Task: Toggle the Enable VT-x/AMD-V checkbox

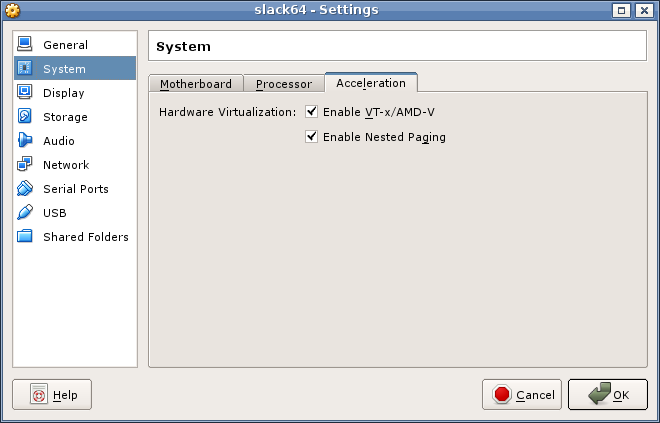Action: coord(312,112)
